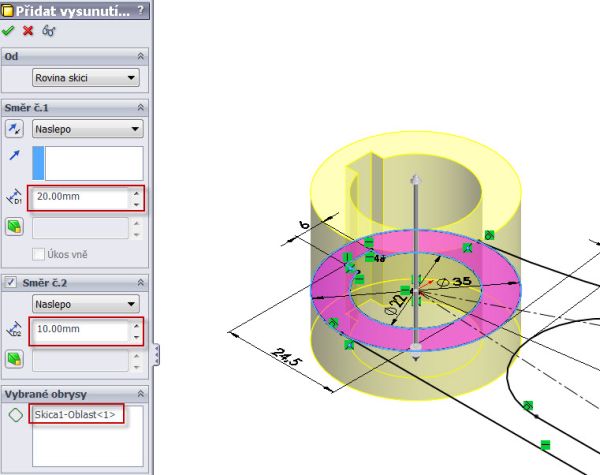Collapse the Vybrané obrysy section

(x=141, y=394)
